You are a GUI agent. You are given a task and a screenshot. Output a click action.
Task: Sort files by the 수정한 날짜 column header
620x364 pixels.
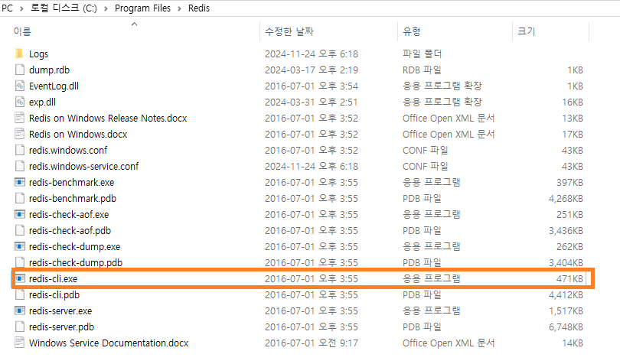pos(289,31)
